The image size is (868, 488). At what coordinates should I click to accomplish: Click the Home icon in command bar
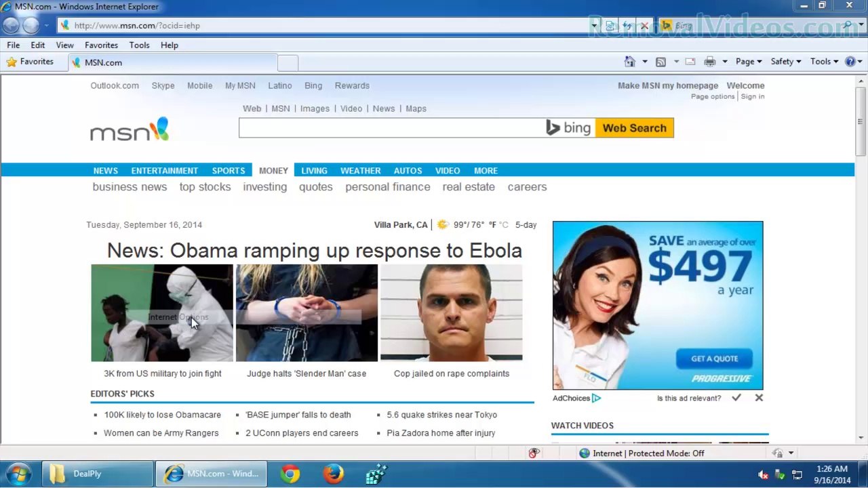coord(630,62)
